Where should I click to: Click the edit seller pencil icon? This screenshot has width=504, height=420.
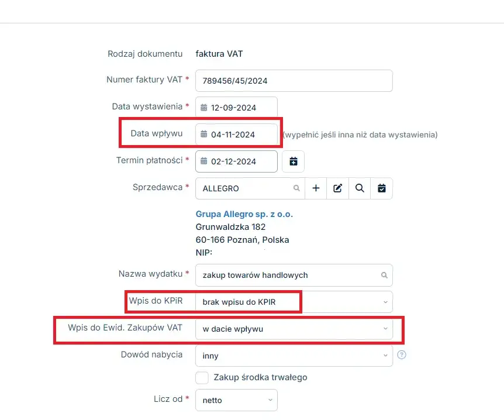(337, 188)
